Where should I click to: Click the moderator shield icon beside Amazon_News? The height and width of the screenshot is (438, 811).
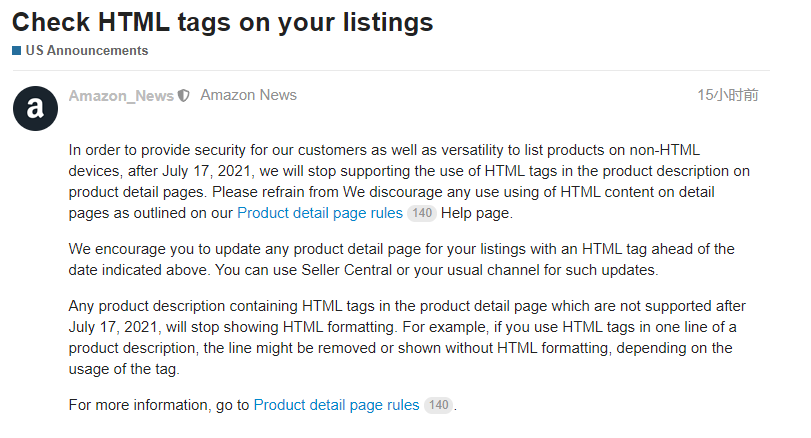(183, 96)
